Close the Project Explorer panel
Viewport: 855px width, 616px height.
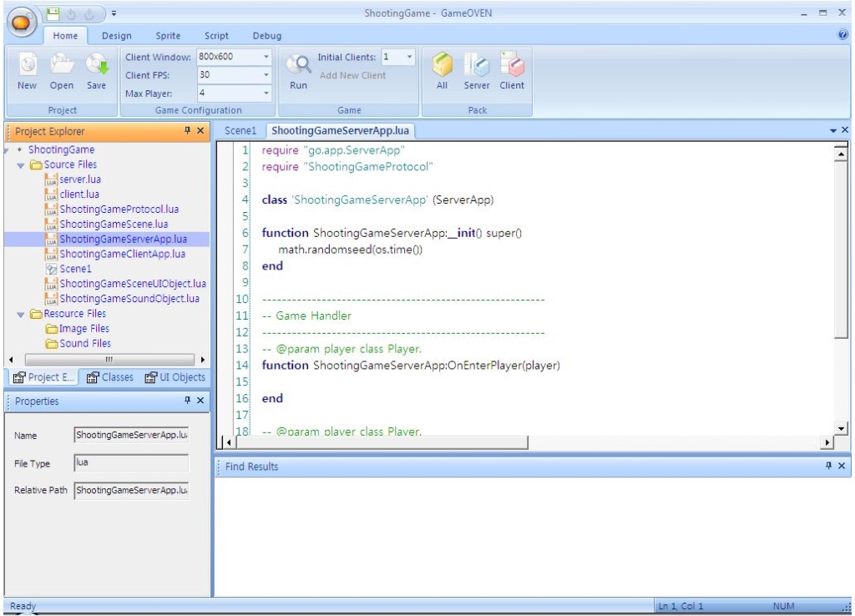click(x=200, y=130)
